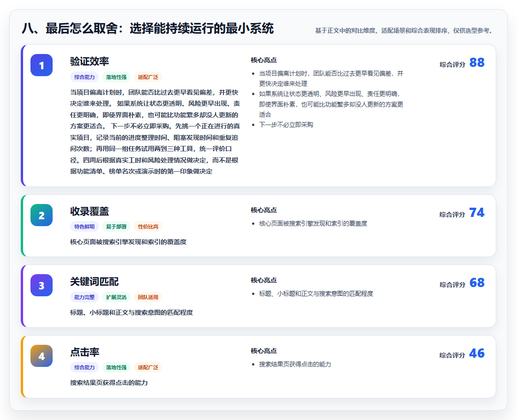Click the score 46 value
This screenshot has height=420, width=517.
coord(477,353)
